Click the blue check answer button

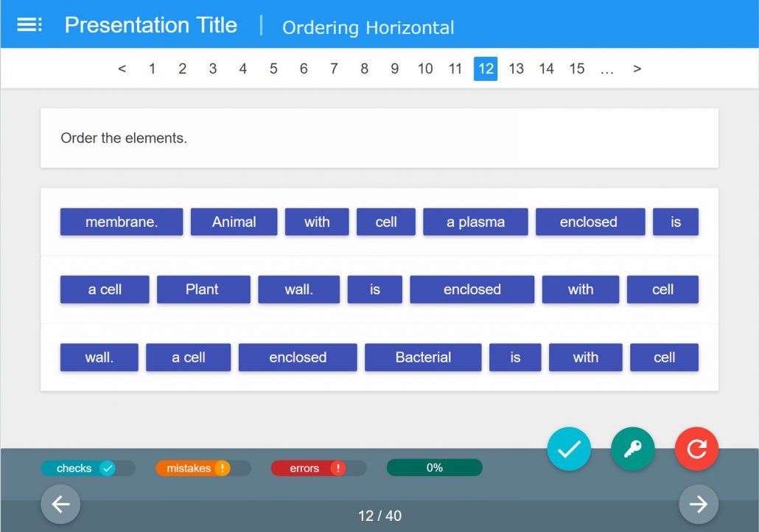[568, 449]
